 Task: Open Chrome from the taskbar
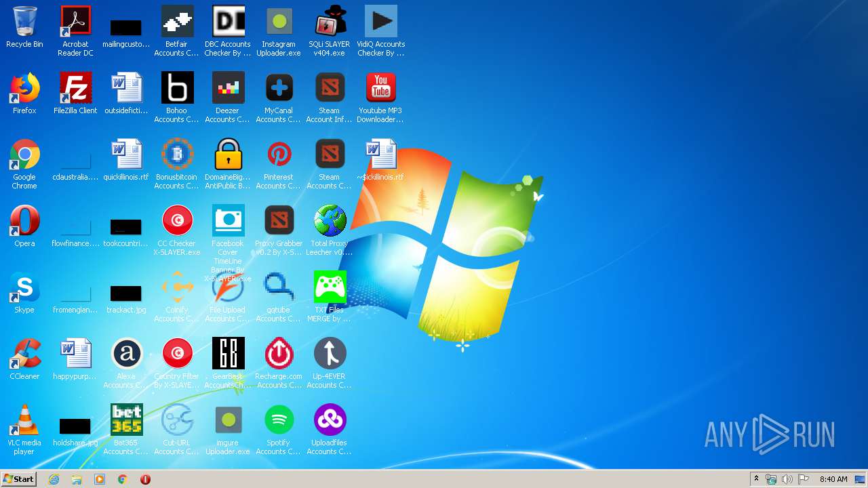coord(123,479)
